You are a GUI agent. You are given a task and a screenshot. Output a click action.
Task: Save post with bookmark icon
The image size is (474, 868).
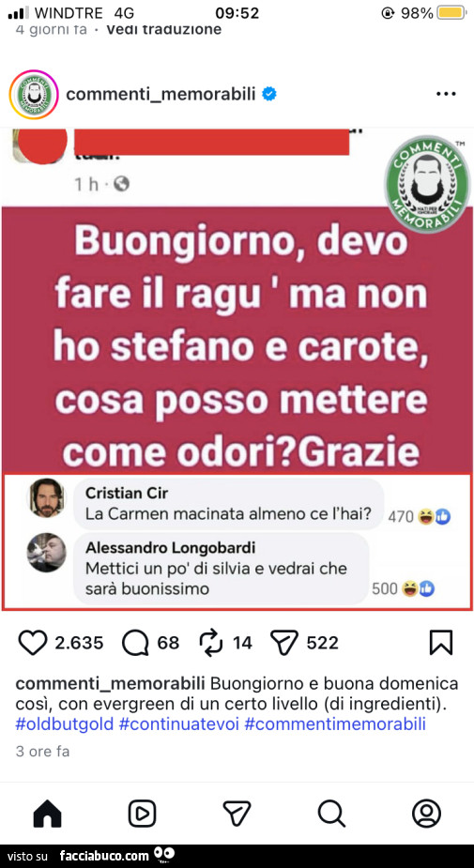coord(441,643)
